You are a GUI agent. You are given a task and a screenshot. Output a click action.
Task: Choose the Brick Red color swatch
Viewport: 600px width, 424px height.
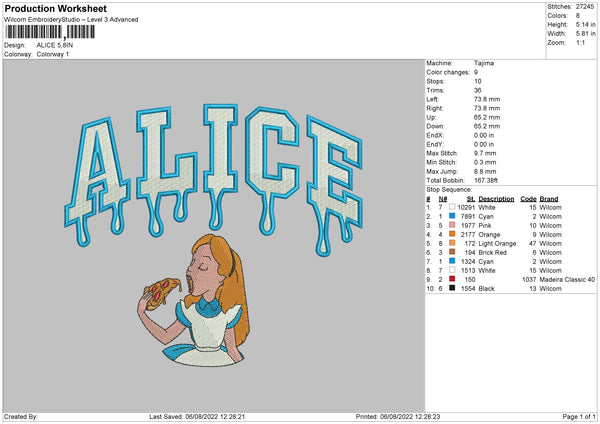(x=452, y=252)
